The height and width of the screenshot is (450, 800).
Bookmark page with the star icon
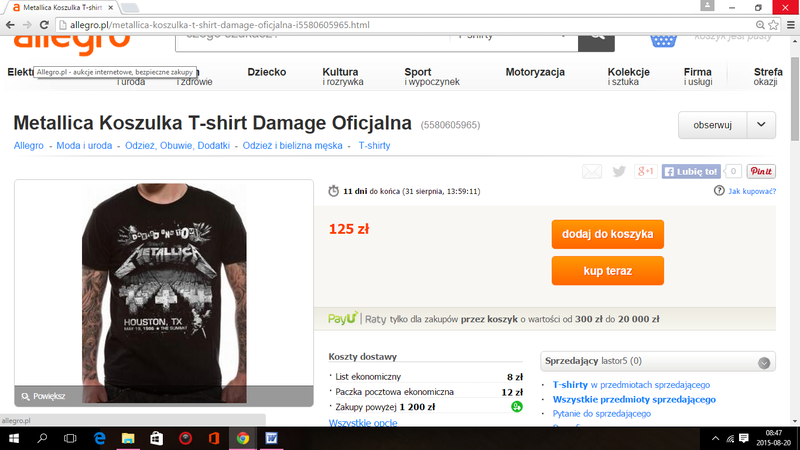click(x=774, y=25)
